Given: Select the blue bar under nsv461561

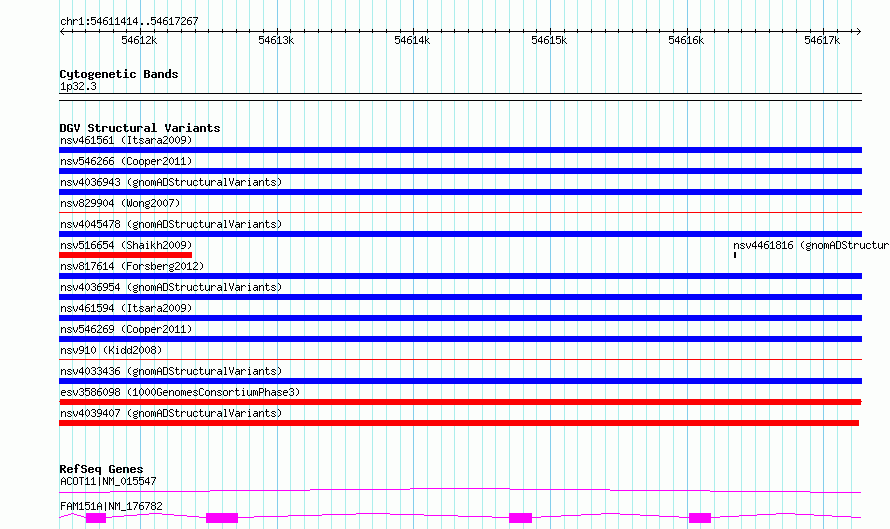Looking at the screenshot, I should pyautogui.click(x=460, y=150).
